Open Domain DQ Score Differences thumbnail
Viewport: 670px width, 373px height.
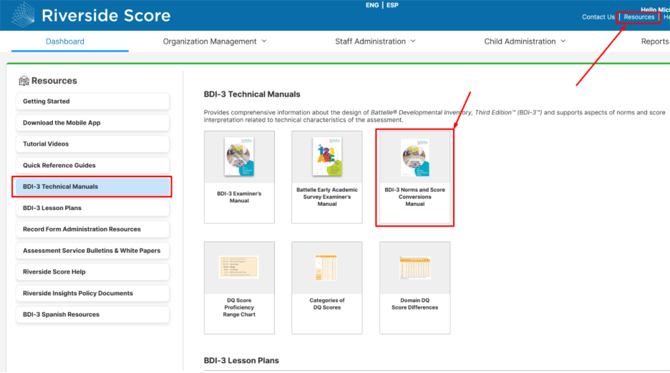click(x=415, y=267)
